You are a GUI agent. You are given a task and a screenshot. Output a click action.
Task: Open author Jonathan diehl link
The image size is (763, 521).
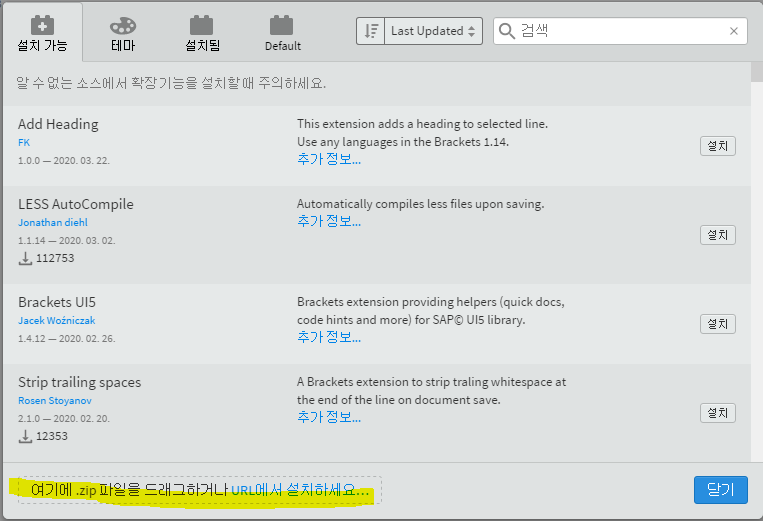tap(53, 222)
